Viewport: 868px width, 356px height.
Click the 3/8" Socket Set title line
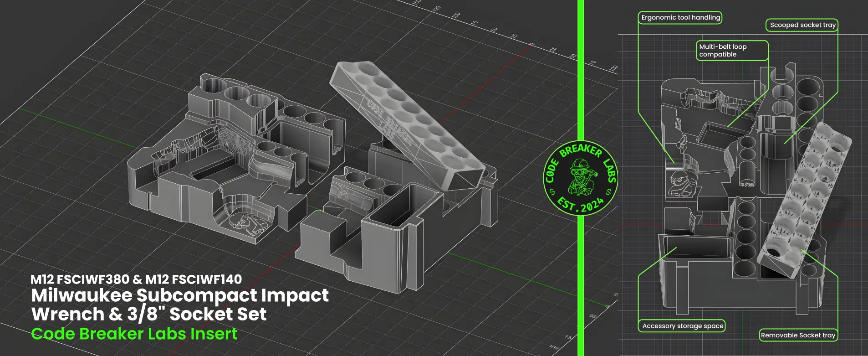pos(149,314)
